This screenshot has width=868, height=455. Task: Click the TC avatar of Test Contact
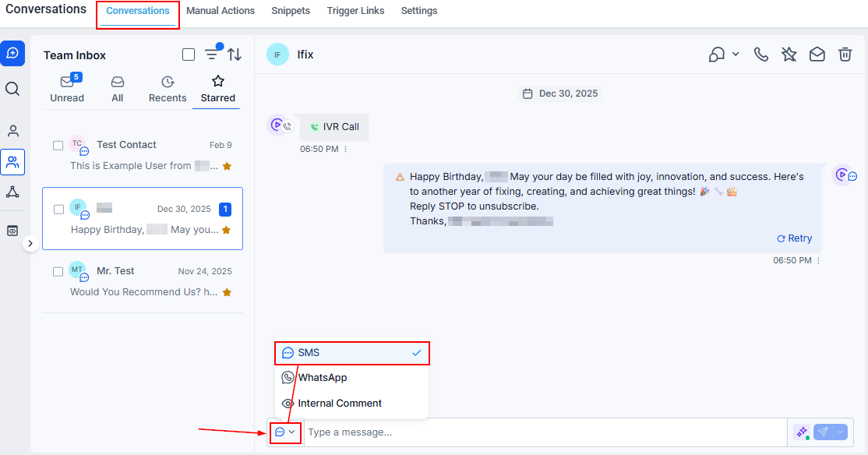(77, 144)
